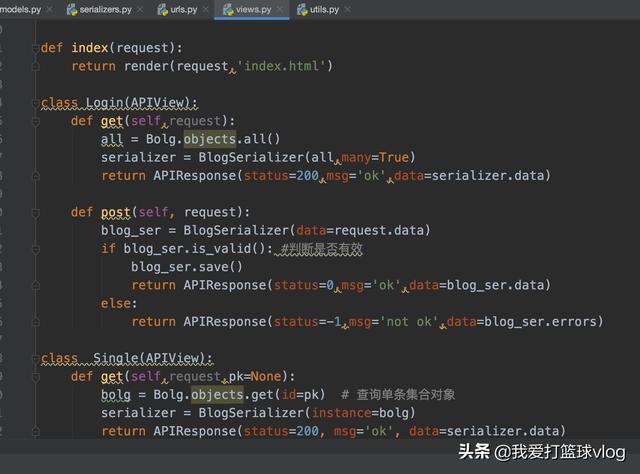Click data=request.data in the BlogSerializer call
Image resolution: width=640 pixels, height=474 pixels.
(x=360, y=230)
